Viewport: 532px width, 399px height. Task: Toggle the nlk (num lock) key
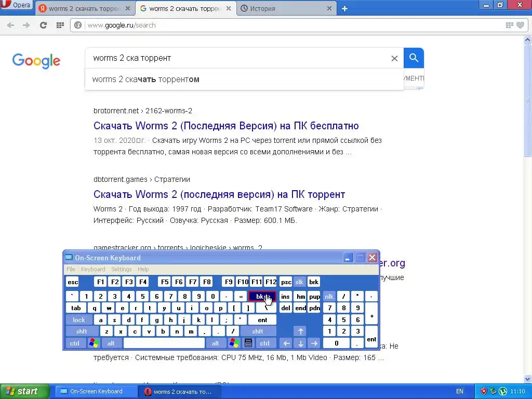pos(329,297)
